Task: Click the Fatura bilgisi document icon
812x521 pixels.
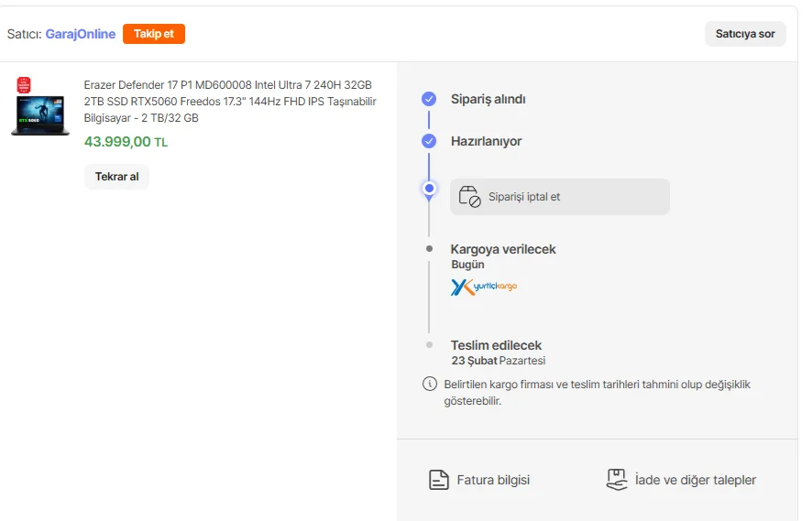Action: (x=439, y=480)
